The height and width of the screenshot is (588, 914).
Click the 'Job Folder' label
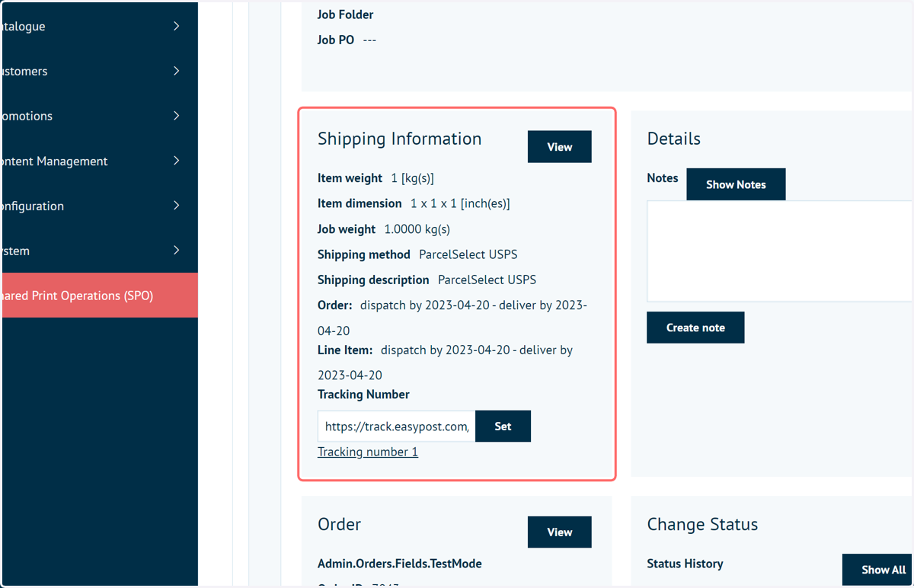tap(346, 14)
